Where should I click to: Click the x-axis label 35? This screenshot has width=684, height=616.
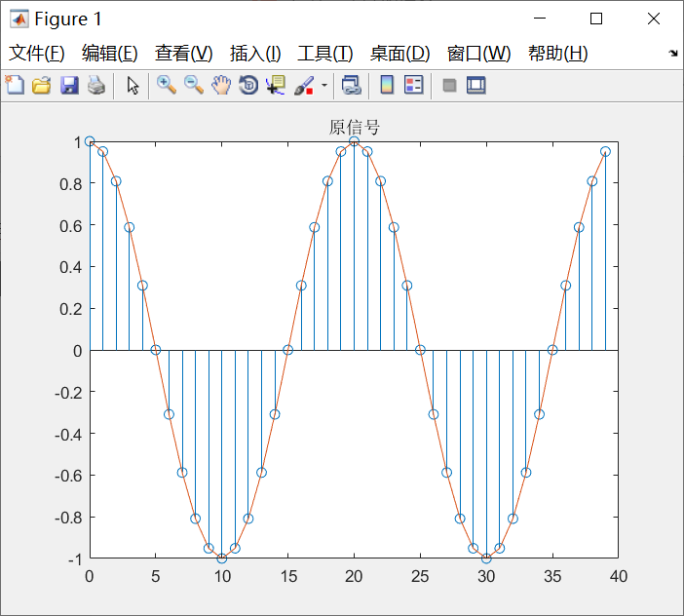pyautogui.click(x=552, y=577)
